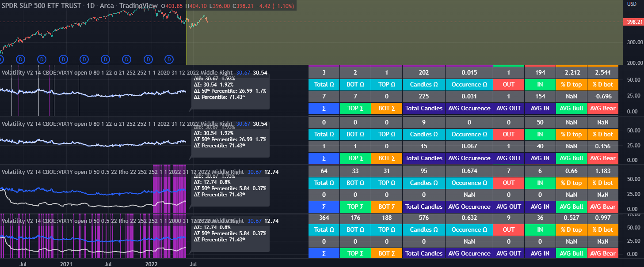Click the -0.696 AVG Bear value
Image resolution: width=644 pixels, height=267 pixels.
pos(603,96)
